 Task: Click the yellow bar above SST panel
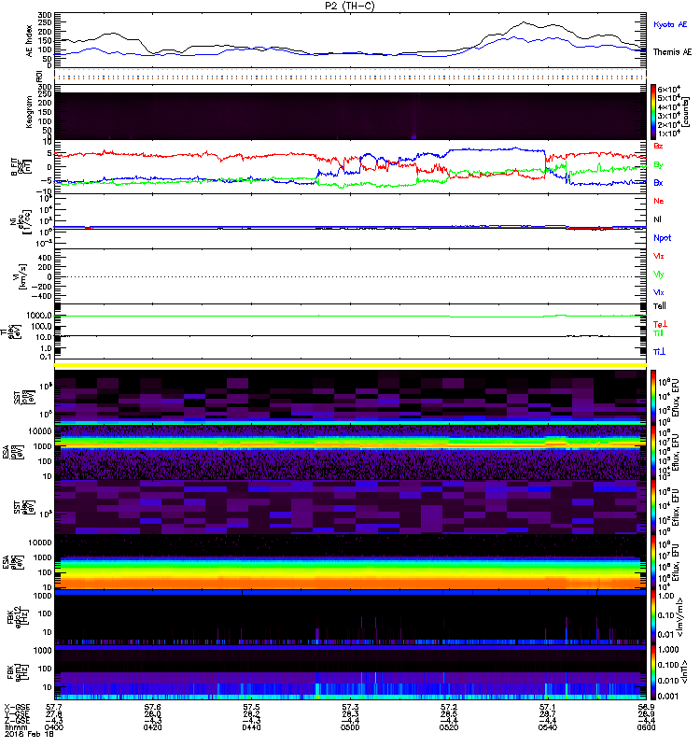pos(351,364)
